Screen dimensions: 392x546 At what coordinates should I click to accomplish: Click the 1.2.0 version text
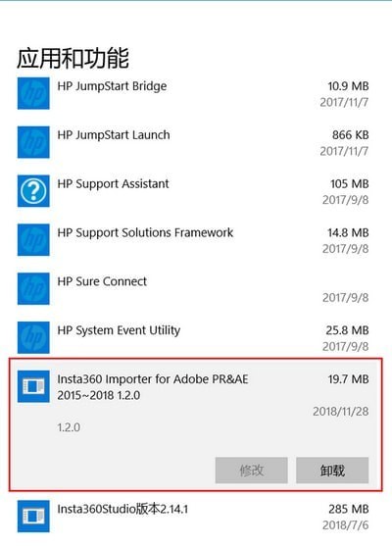[69, 427]
